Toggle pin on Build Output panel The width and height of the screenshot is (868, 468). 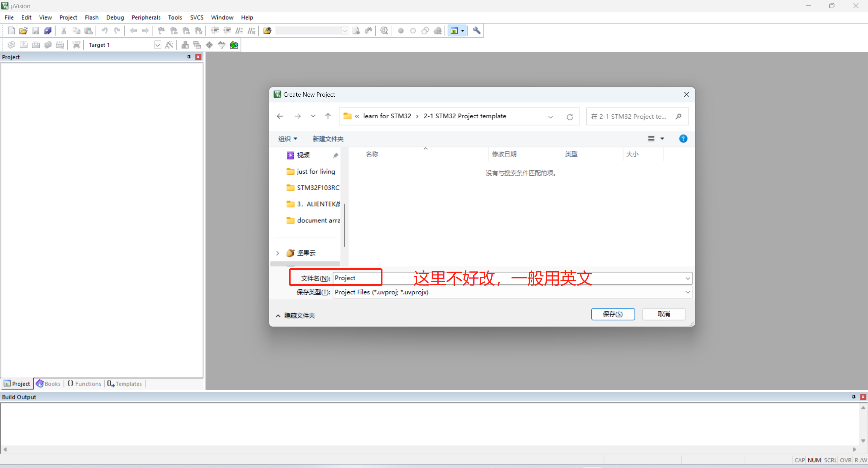point(853,397)
